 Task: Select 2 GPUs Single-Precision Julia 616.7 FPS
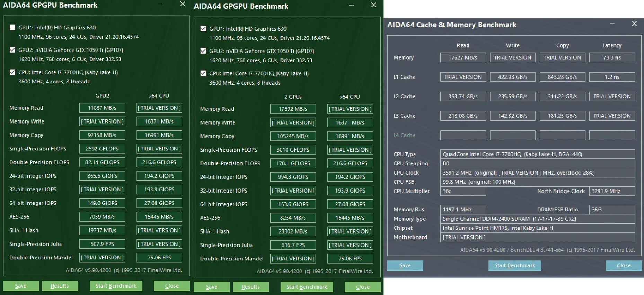click(293, 245)
